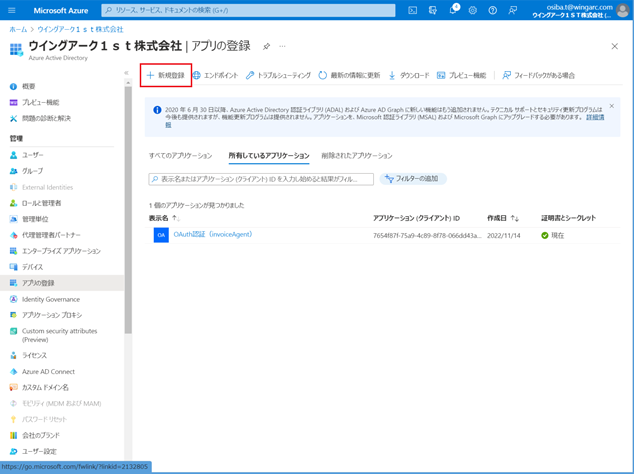The width and height of the screenshot is (634, 474).
Task: Collapse the left sidebar menu
Action: 126,73
